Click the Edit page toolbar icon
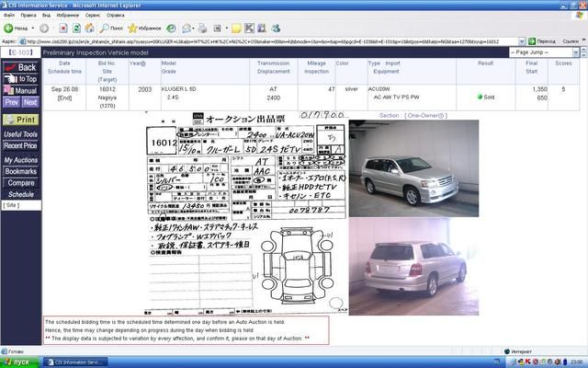Image resolution: width=588 pixels, height=368 pixels. pyautogui.click(x=218, y=29)
